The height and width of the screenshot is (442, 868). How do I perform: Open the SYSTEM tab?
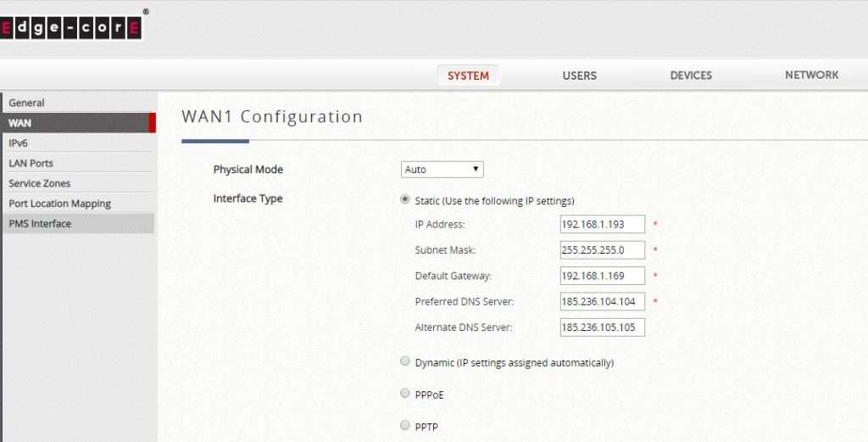[x=468, y=76]
